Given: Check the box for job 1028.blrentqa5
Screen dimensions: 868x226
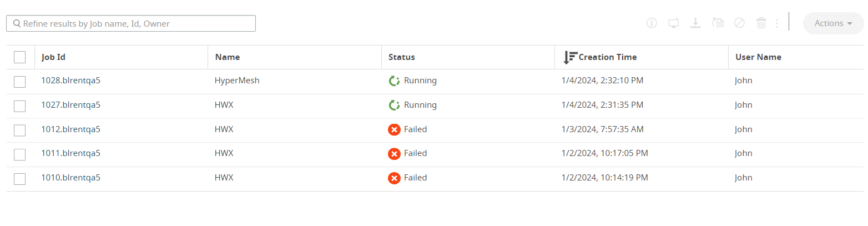Looking at the screenshot, I should click(x=20, y=82).
